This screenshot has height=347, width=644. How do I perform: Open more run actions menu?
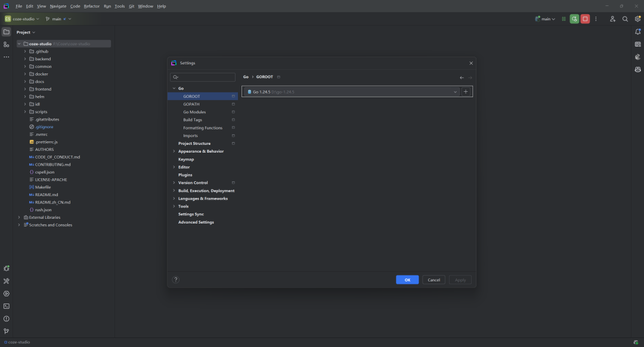click(x=596, y=19)
